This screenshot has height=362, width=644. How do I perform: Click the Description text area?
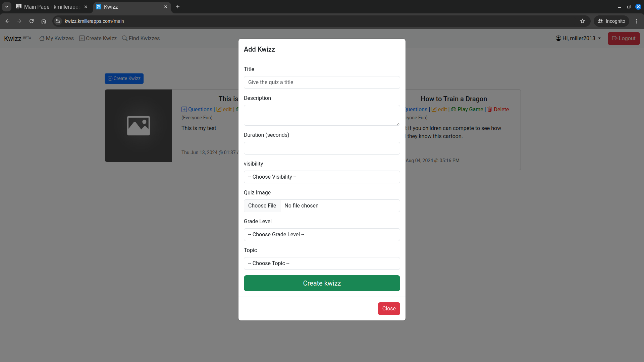(x=322, y=115)
